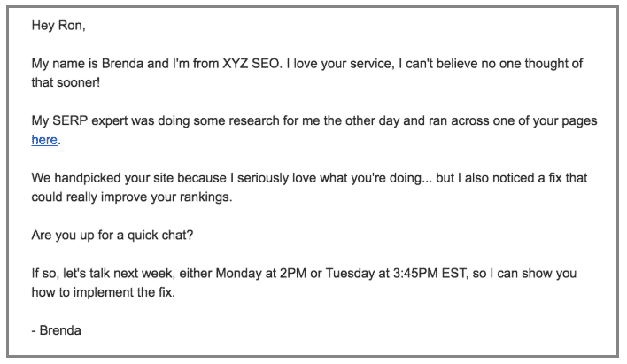Click the "Hey Ron," greeting line
The height and width of the screenshot is (364, 627).
[58, 25]
